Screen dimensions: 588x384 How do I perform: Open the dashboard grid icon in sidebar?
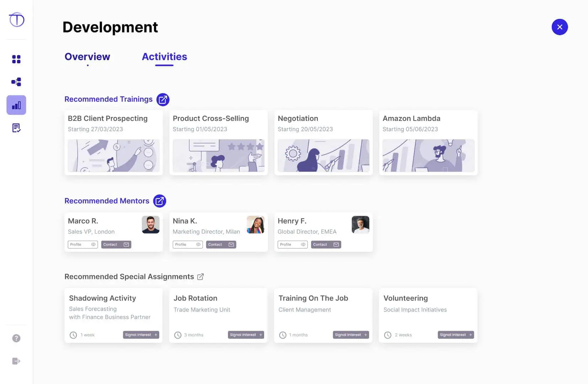pyautogui.click(x=16, y=59)
